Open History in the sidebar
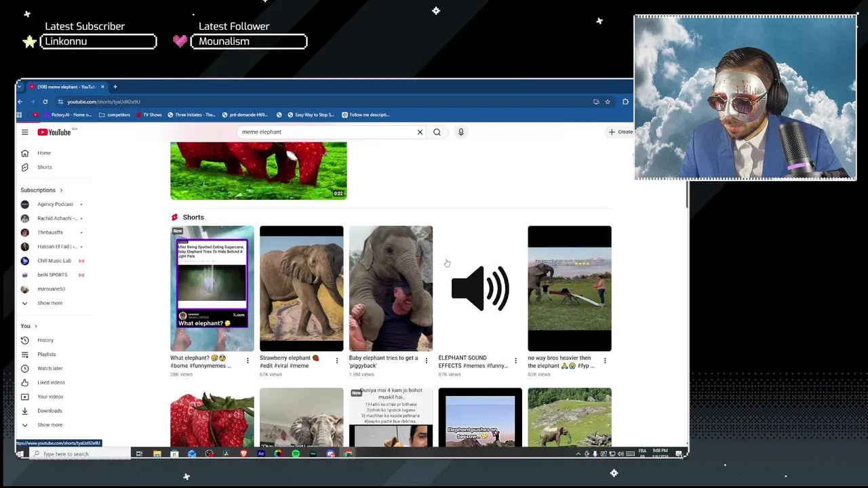The height and width of the screenshot is (488, 868). (46, 340)
